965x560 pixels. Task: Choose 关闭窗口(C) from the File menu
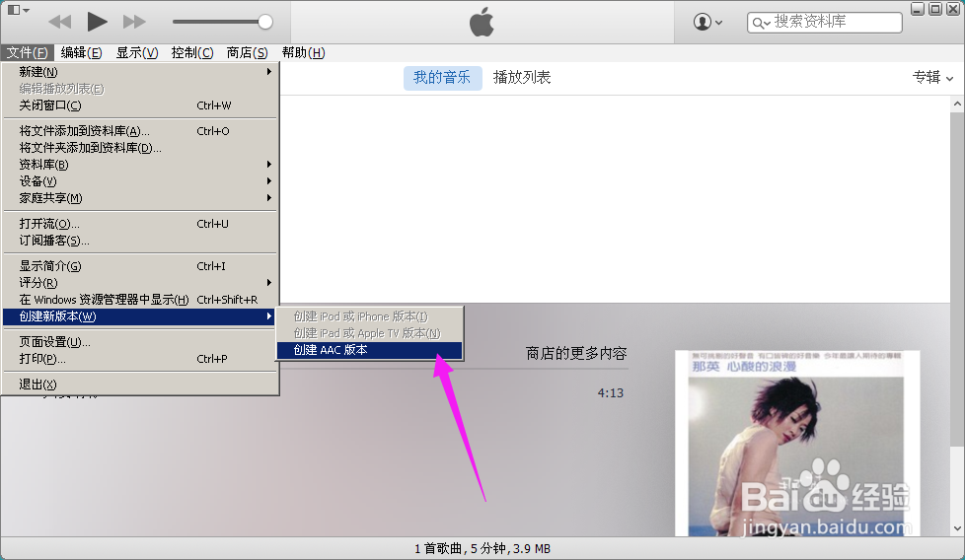(x=140, y=105)
